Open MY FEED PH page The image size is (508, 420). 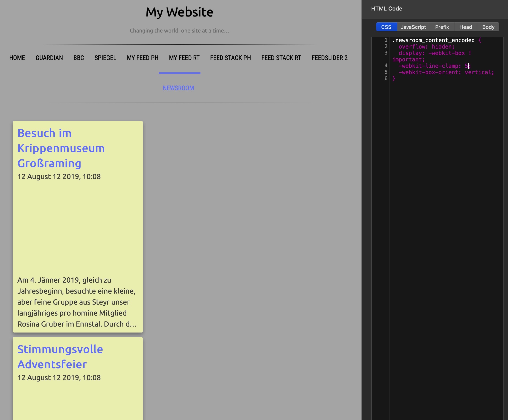(142, 58)
